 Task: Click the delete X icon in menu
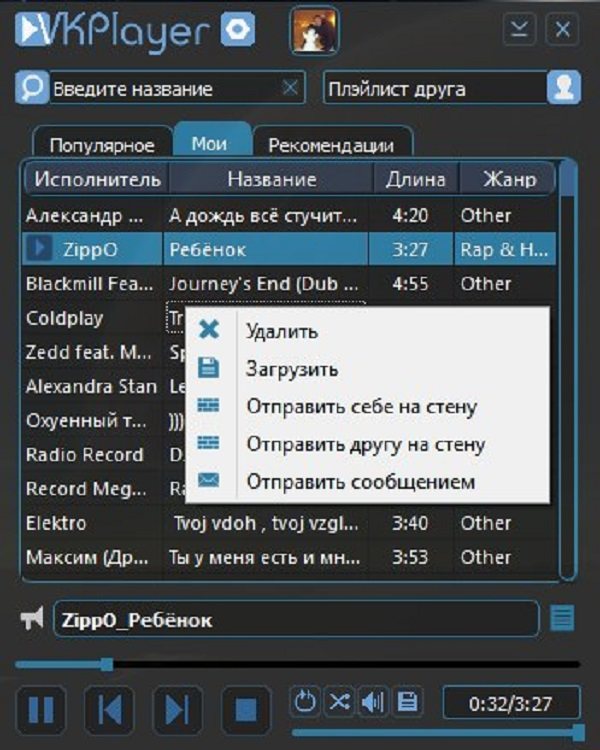(x=209, y=329)
